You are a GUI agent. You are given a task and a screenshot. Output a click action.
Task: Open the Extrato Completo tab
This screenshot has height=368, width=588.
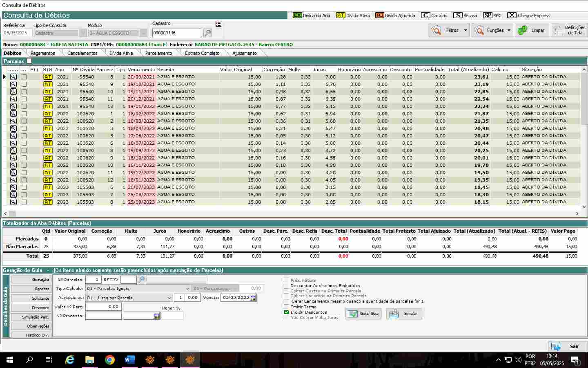click(202, 53)
